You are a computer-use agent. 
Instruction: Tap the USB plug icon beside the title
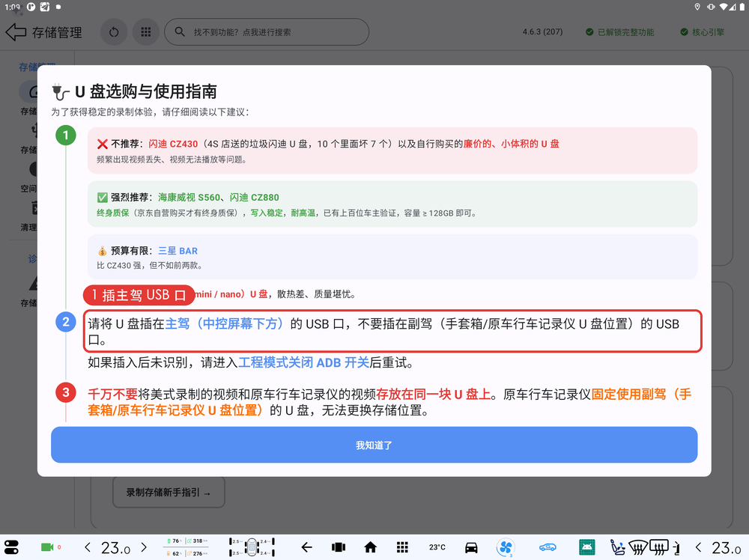pos(61,91)
